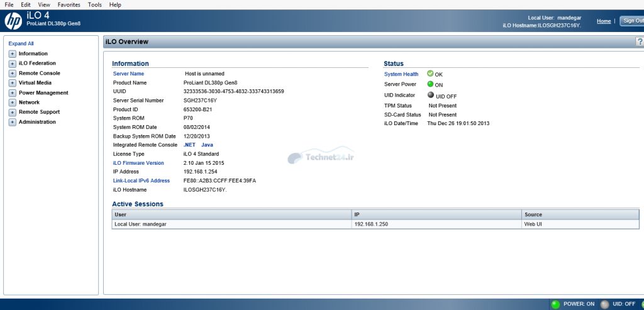
Task: Click the green Server Power ON icon
Action: tap(430, 84)
